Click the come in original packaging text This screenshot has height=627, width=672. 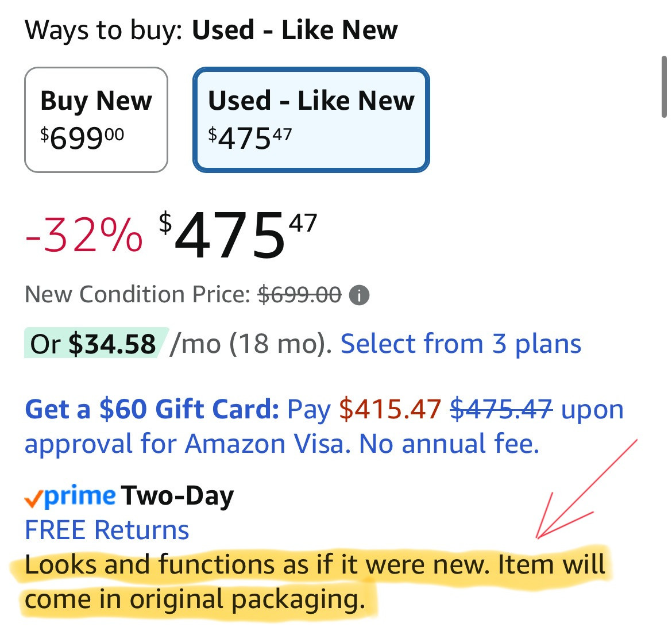click(195, 599)
